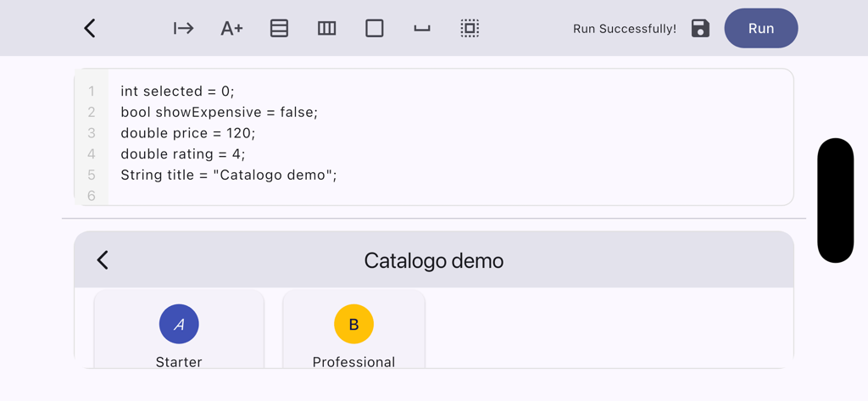Screen dimensions: 868x401
Task: Place cursor on 'double price = 120;' line
Action: point(188,133)
